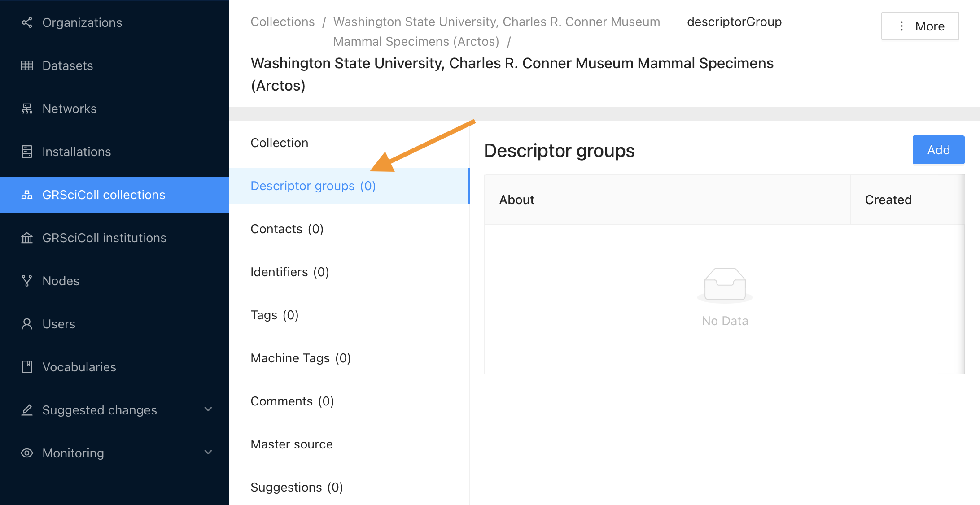Select the Collection tab

(280, 142)
